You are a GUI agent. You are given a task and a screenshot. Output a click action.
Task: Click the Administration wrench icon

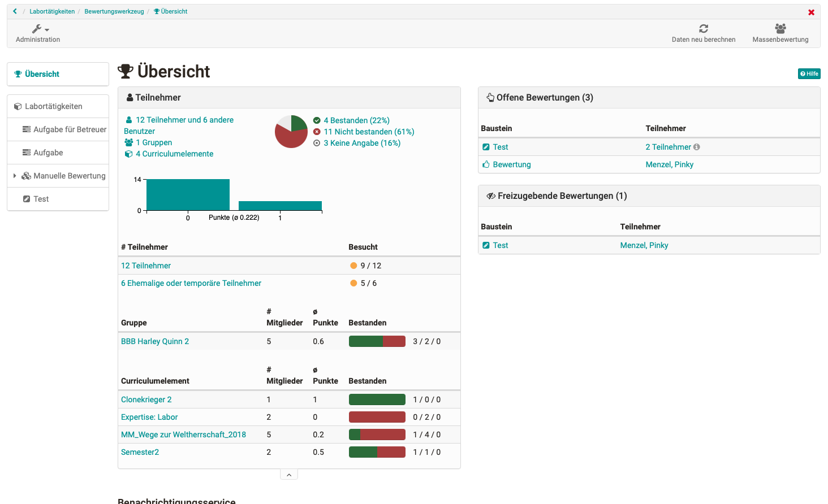(x=37, y=29)
